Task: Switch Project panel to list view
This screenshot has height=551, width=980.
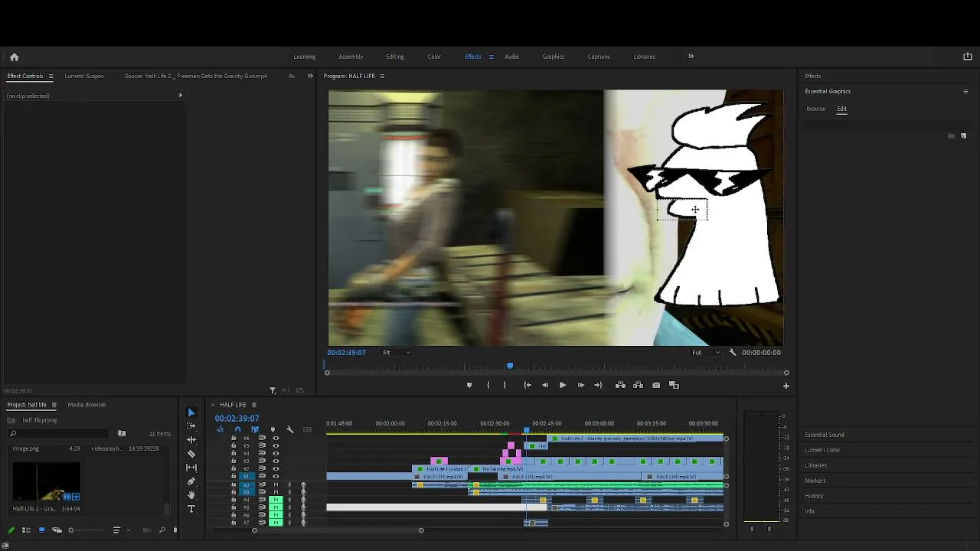Action: [26, 530]
